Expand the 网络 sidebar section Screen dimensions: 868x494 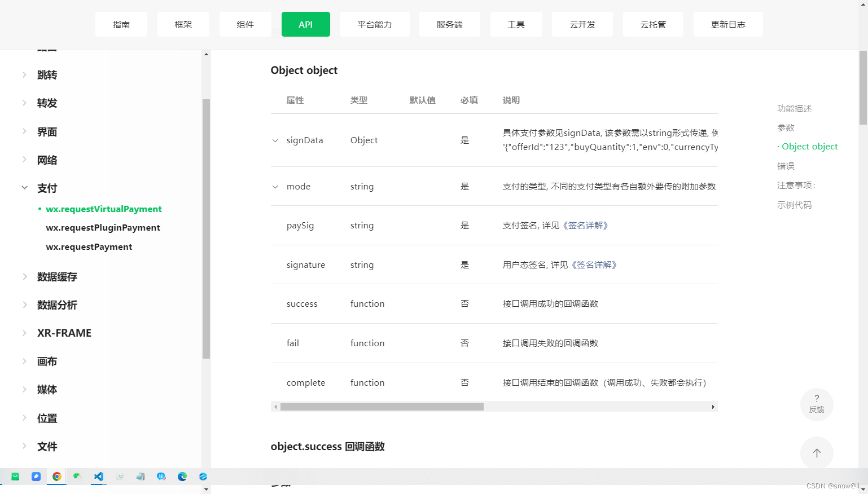[x=24, y=160]
